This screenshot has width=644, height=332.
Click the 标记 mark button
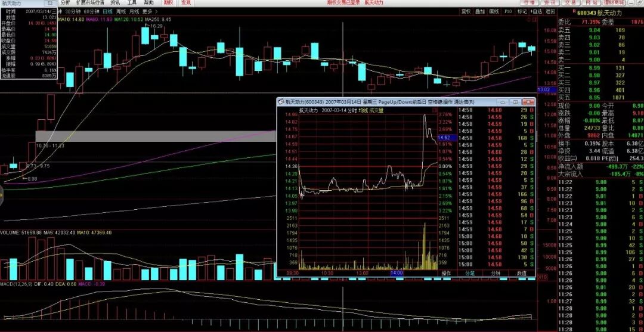coord(522,11)
